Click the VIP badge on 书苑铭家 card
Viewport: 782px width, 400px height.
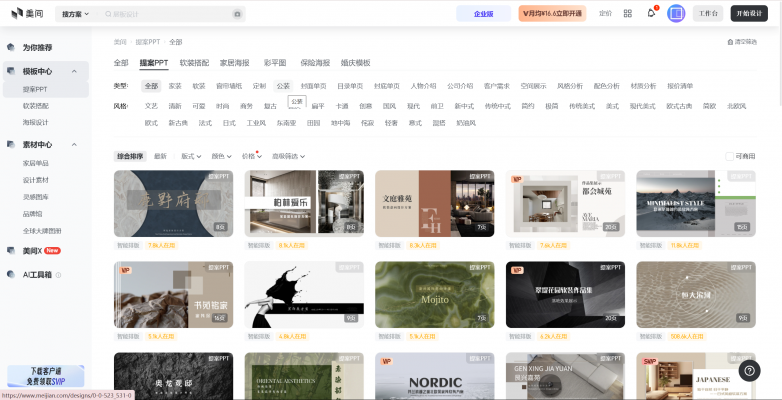tap(126, 270)
